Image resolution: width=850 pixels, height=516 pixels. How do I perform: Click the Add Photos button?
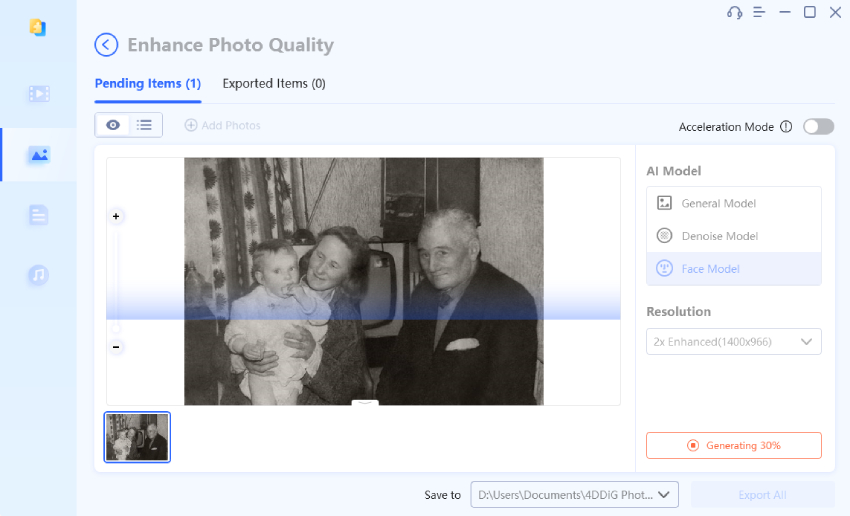point(222,126)
